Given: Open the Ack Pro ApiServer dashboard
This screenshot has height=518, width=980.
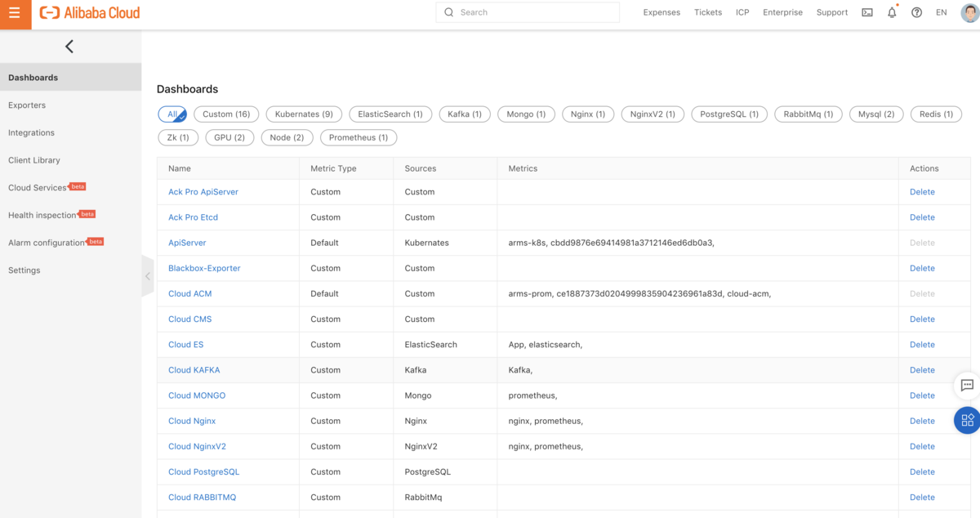Looking at the screenshot, I should (203, 192).
